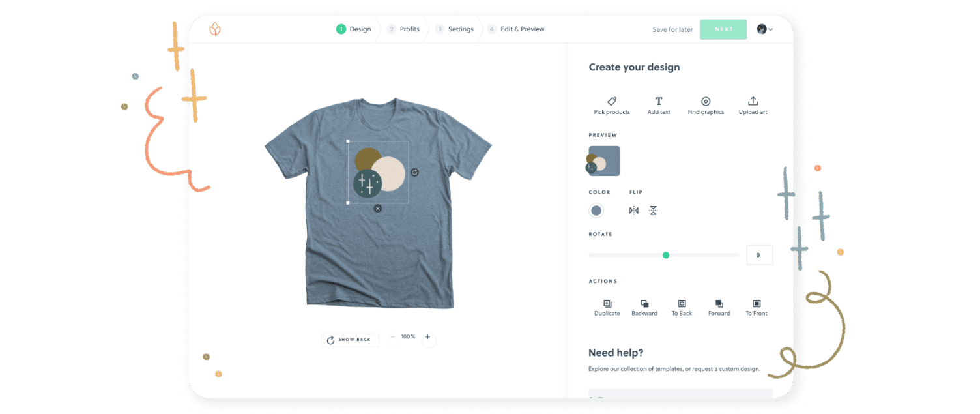The height and width of the screenshot is (414, 980).
Task: Click the Show Back button
Action: [349, 340]
